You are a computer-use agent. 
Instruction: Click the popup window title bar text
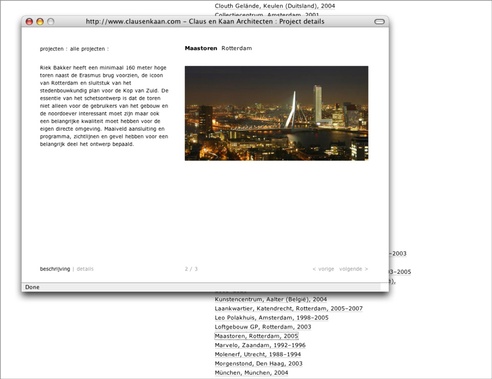[x=205, y=22]
